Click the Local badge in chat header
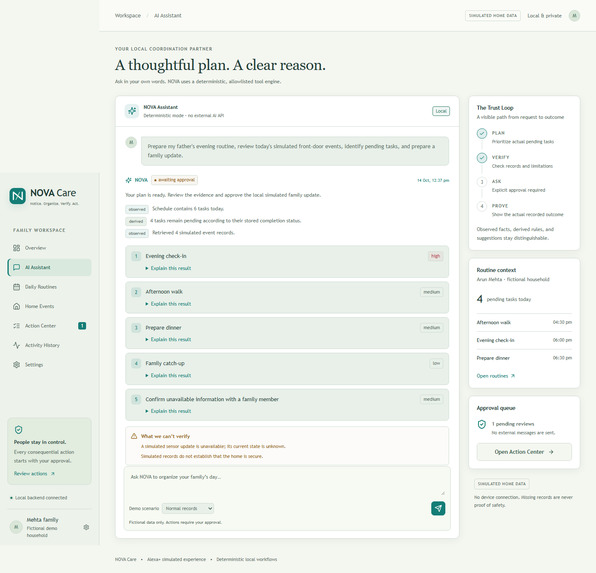This screenshot has height=573, width=596. click(x=441, y=111)
